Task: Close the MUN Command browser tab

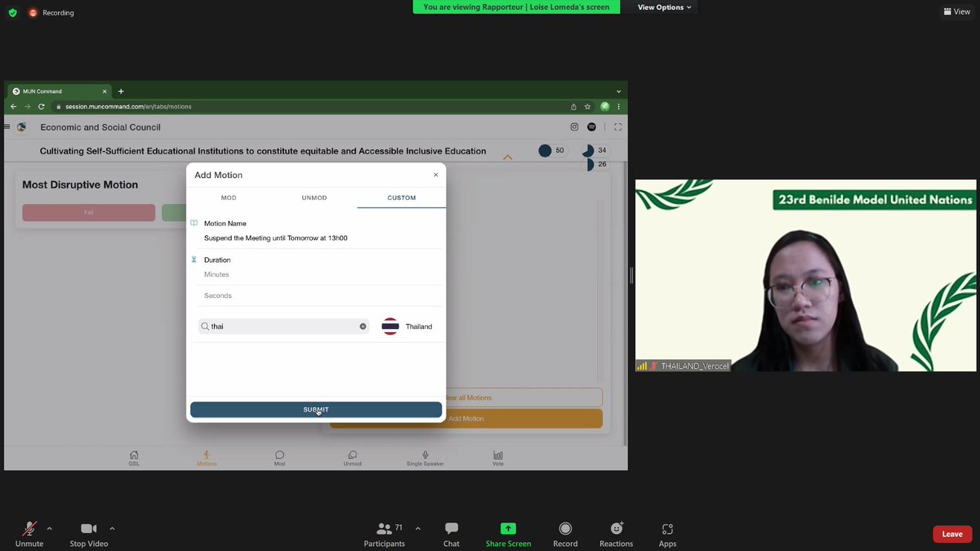Action: (x=105, y=91)
